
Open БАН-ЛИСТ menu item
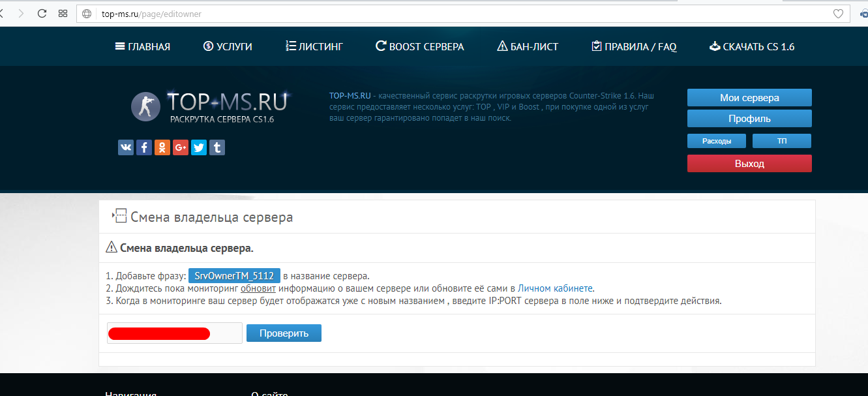pyautogui.click(x=528, y=46)
